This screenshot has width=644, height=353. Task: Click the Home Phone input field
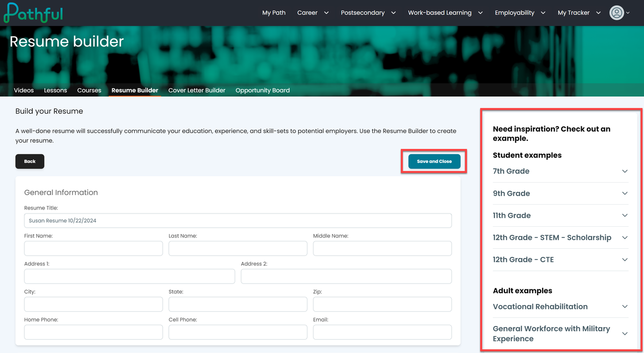point(94,332)
